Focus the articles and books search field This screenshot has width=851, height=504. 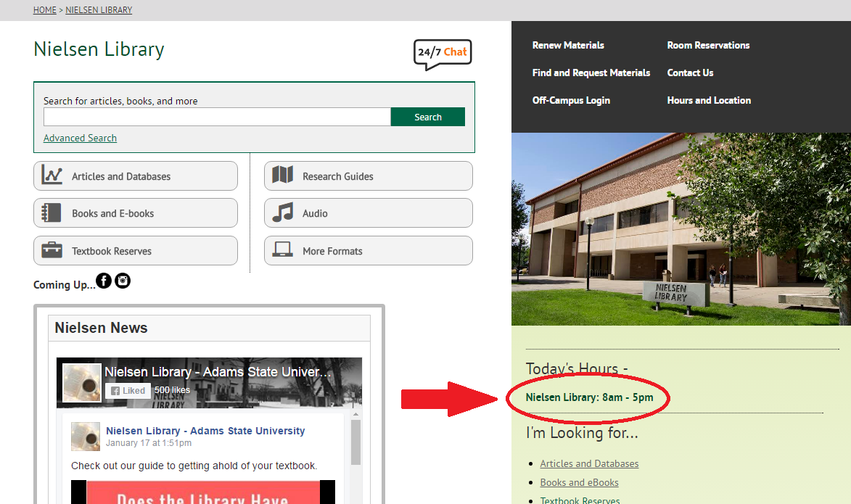pos(217,117)
